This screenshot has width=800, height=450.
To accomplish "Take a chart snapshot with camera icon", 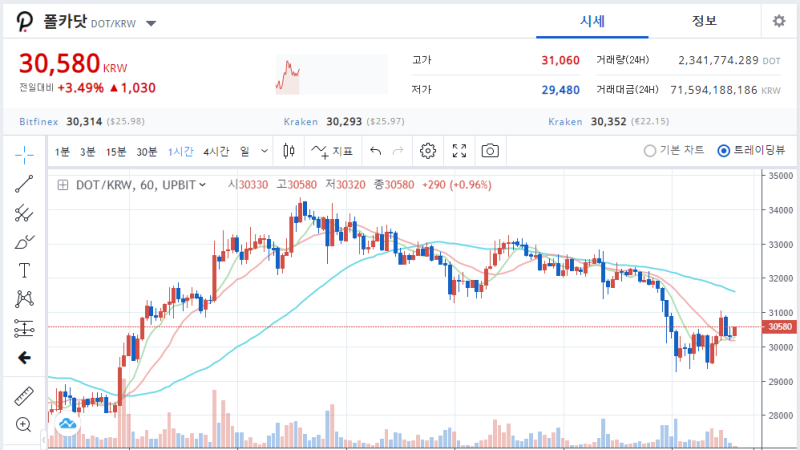I will [490, 151].
